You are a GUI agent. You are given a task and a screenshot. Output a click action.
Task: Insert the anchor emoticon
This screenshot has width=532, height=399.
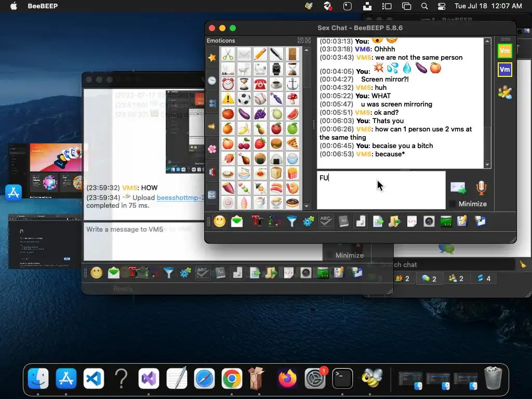[292, 84]
